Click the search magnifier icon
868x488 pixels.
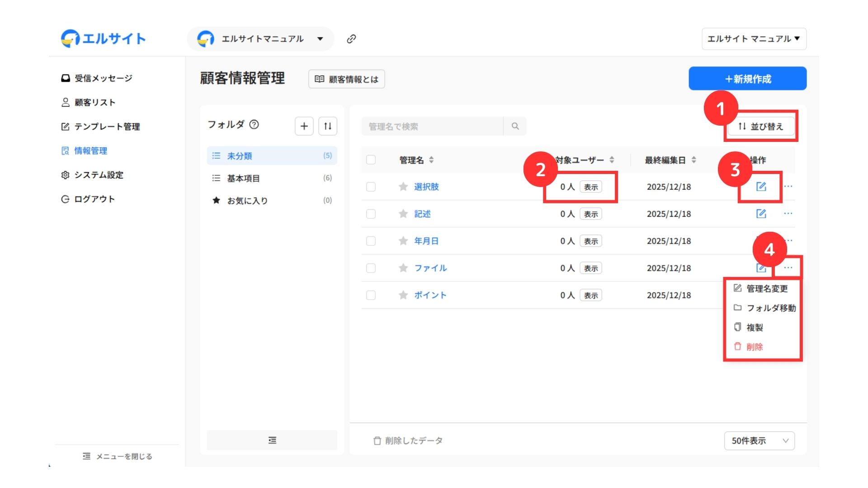(x=515, y=127)
